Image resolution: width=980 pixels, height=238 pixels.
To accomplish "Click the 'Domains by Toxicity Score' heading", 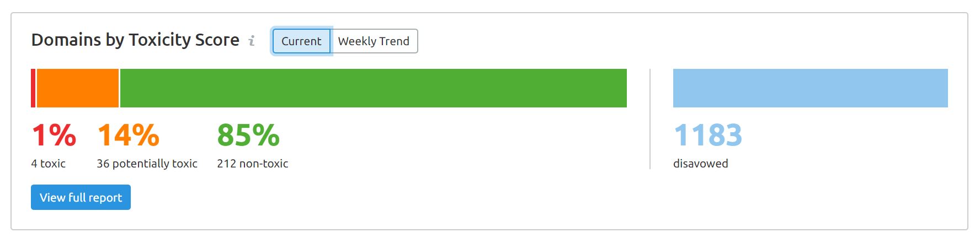I will 135,40.
